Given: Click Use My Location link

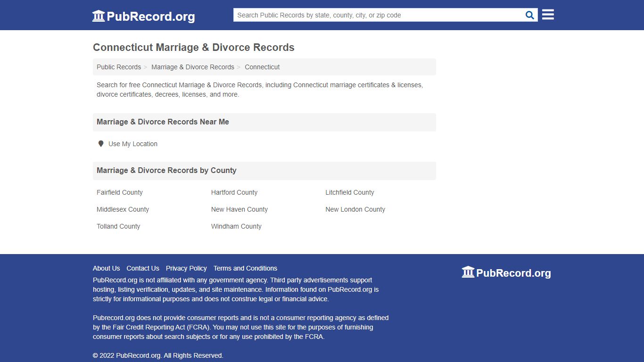Looking at the screenshot, I should 133,144.
